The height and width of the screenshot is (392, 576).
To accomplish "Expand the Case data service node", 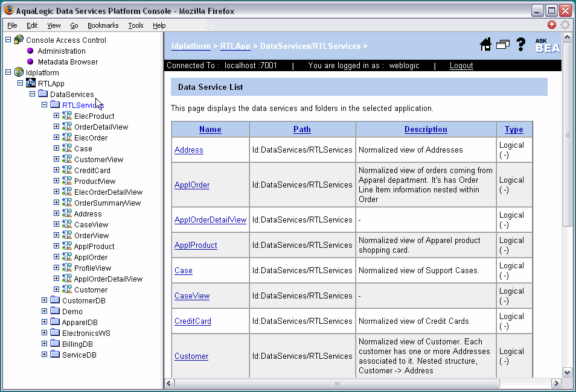I will (56, 148).
